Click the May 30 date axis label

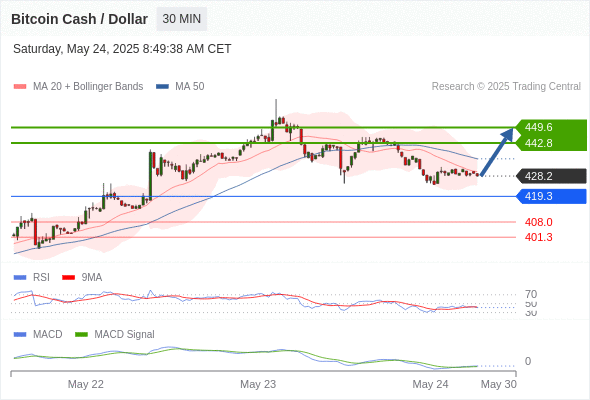499,384
